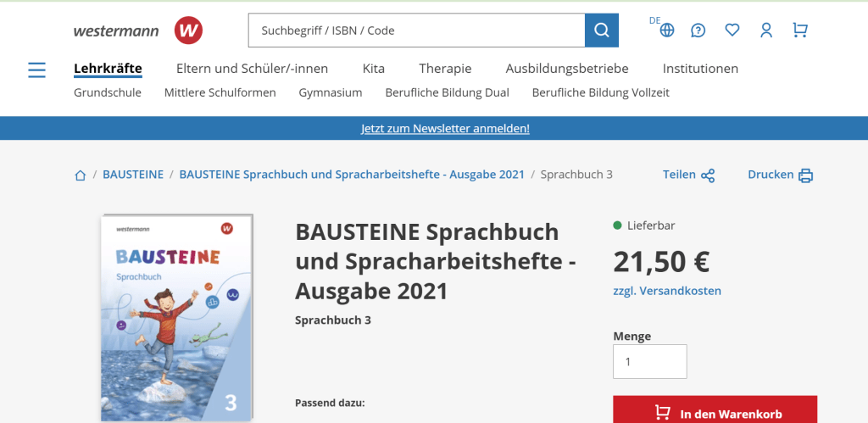Click Jetzt zum Newsletter anmelden link

tap(445, 129)
